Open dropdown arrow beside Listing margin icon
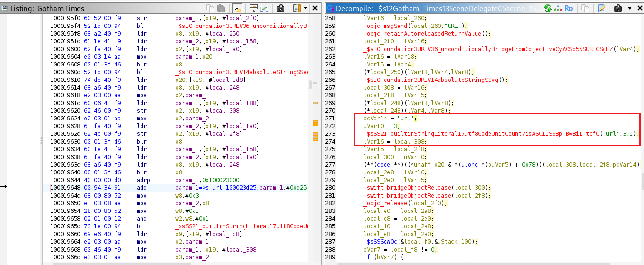644x265 pixels. coord(305,8)
